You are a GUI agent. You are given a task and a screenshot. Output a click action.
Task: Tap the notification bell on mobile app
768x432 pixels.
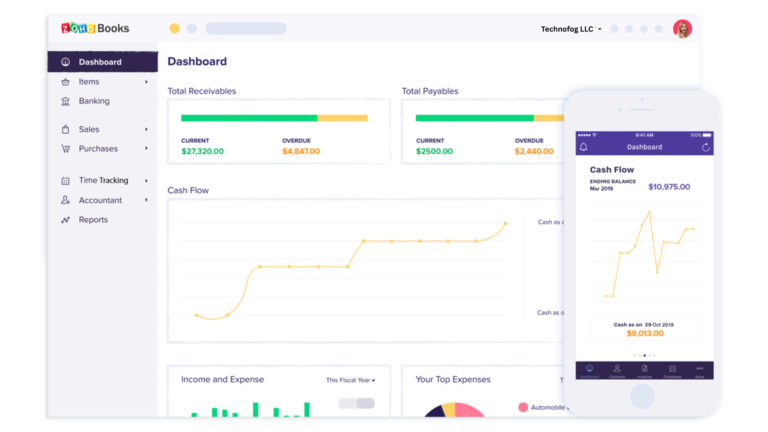[x=584, y=147]
